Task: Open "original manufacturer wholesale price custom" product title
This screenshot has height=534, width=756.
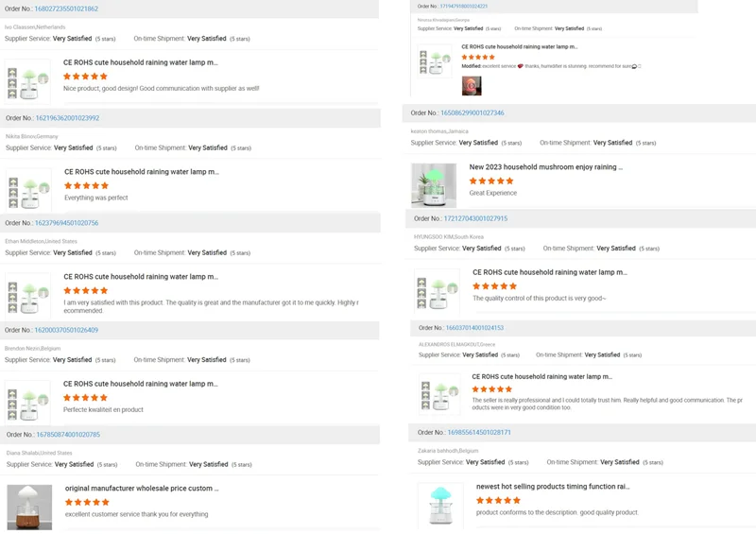Action: coord(142,489)
